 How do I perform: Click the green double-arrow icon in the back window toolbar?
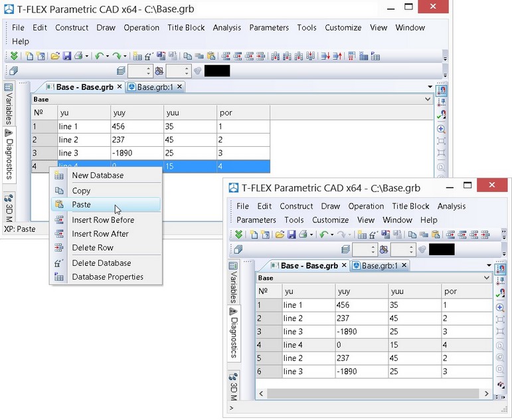point(14,56)
